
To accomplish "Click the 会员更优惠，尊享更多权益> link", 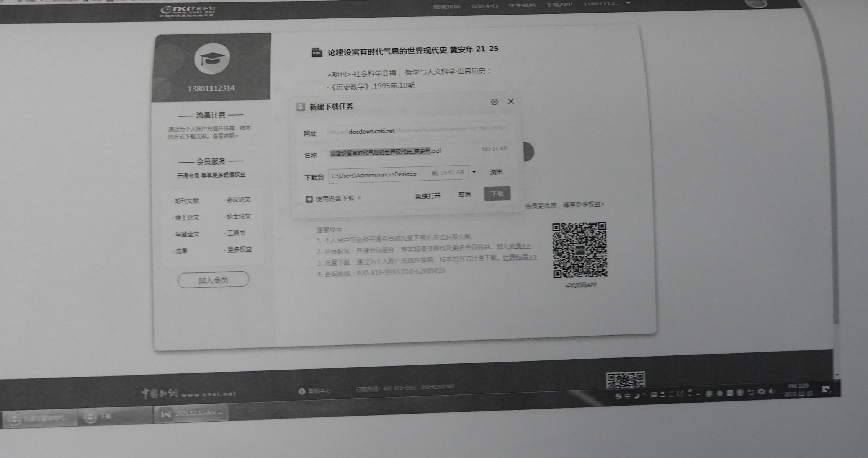I will click(565, 205).
